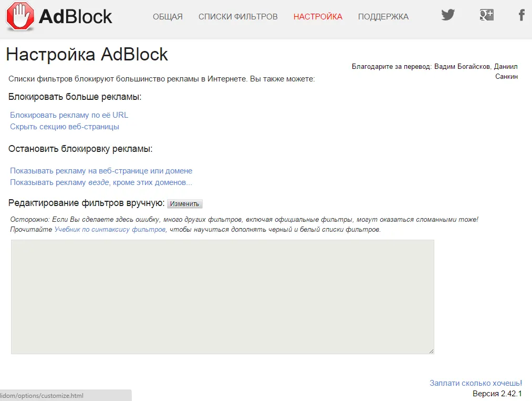Open 'Показывать рекламу везде, кроме этих доменов' link
Viewport: 532px width, 401px height.
[x=101, y=182]
